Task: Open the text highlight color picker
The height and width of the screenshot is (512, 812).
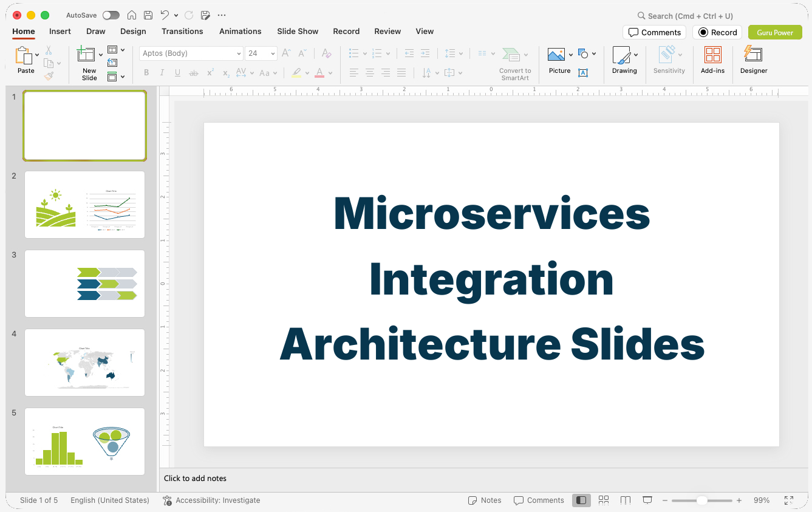Action: coord(307,73)
